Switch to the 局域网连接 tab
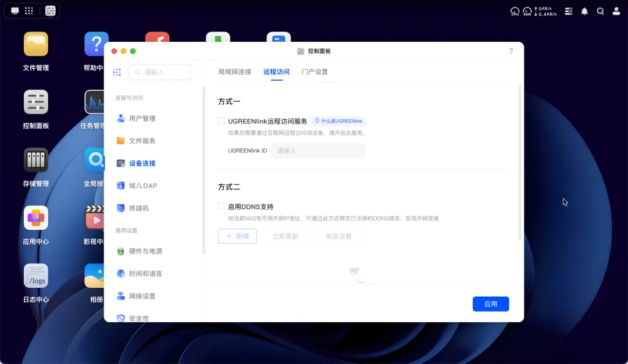628x364 pixels. tap(235, 72)
